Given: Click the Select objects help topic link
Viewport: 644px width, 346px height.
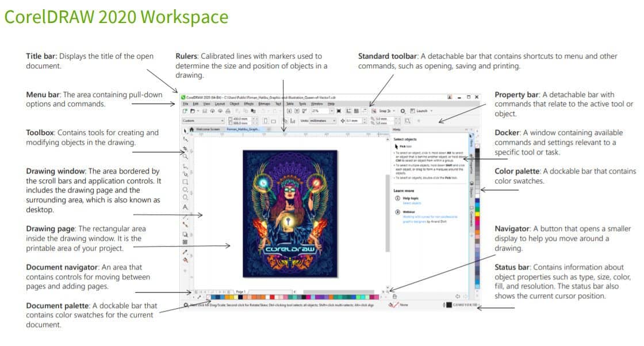Looking at the screenshot, I should click(x=412, y=203).
